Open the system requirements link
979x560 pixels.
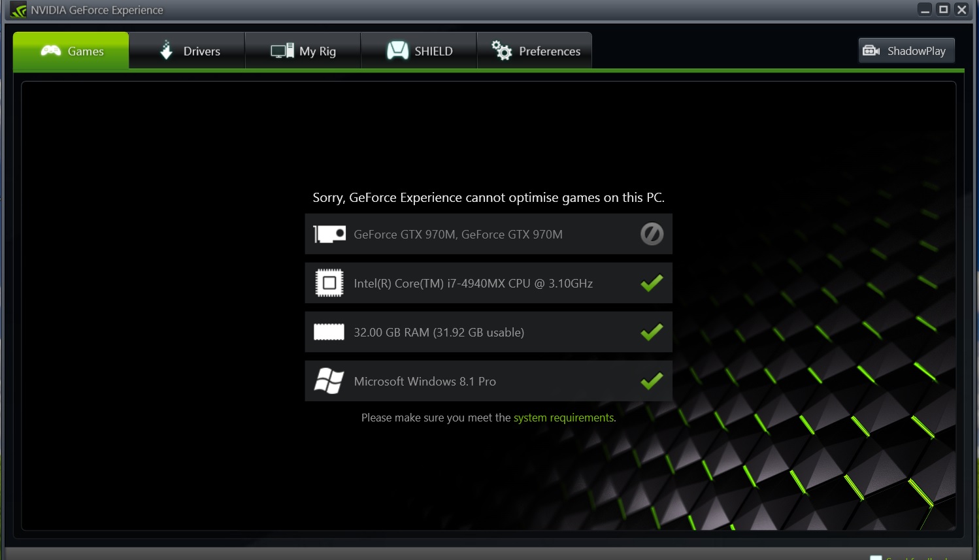click(565, 418)
